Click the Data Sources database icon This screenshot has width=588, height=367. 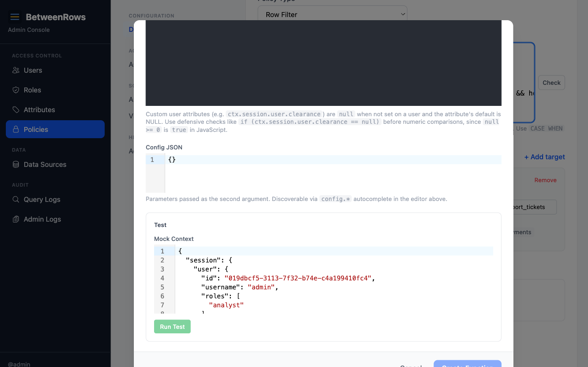tap(16, 165)
